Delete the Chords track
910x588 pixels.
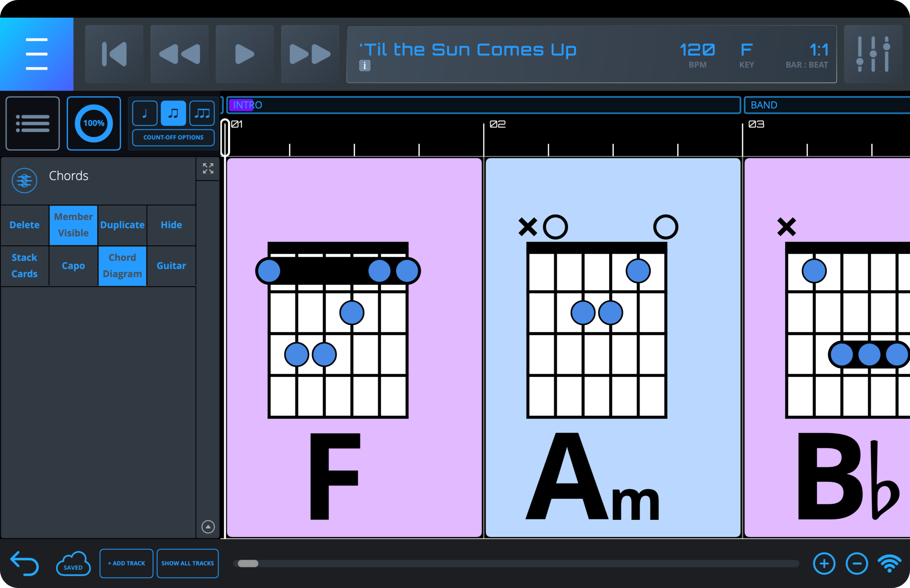click(x=25, y=225)
